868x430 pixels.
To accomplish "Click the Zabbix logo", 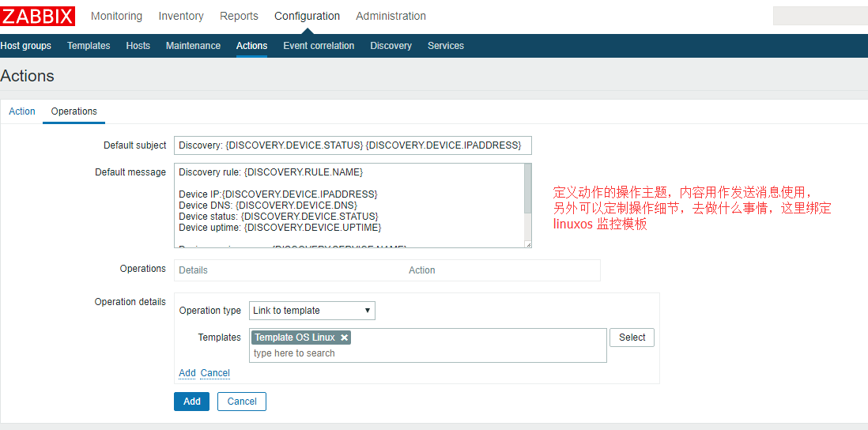I will coord(38,16).
